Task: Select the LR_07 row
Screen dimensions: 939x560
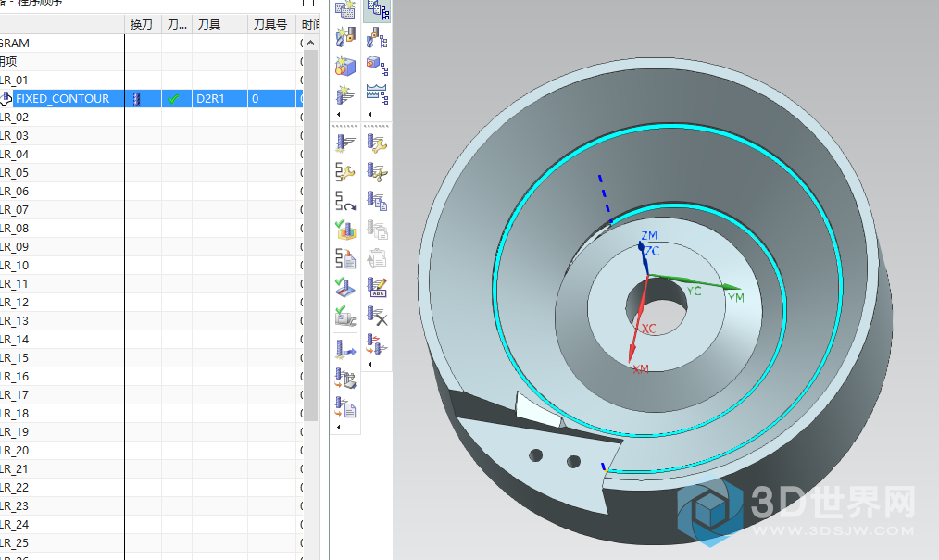Action: [x=151, y=210]
